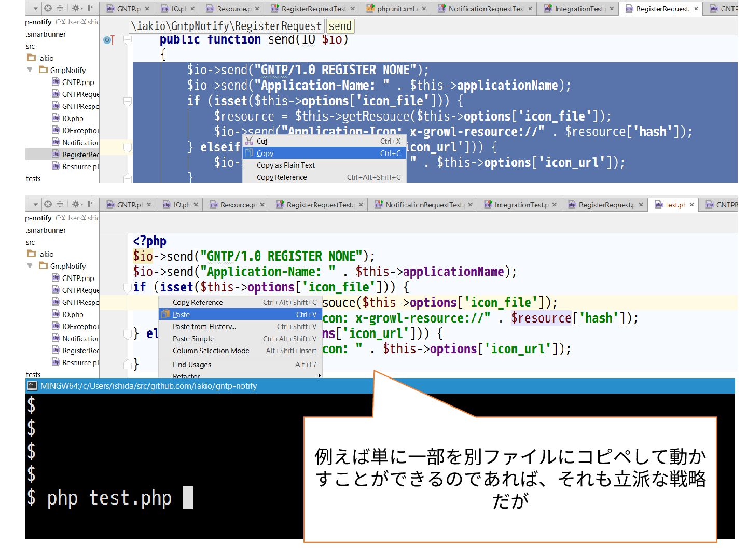This screenshot has width=747, height=560.
Task: Click the 'php test.php' terminal command line
Action: pos(109,498)
